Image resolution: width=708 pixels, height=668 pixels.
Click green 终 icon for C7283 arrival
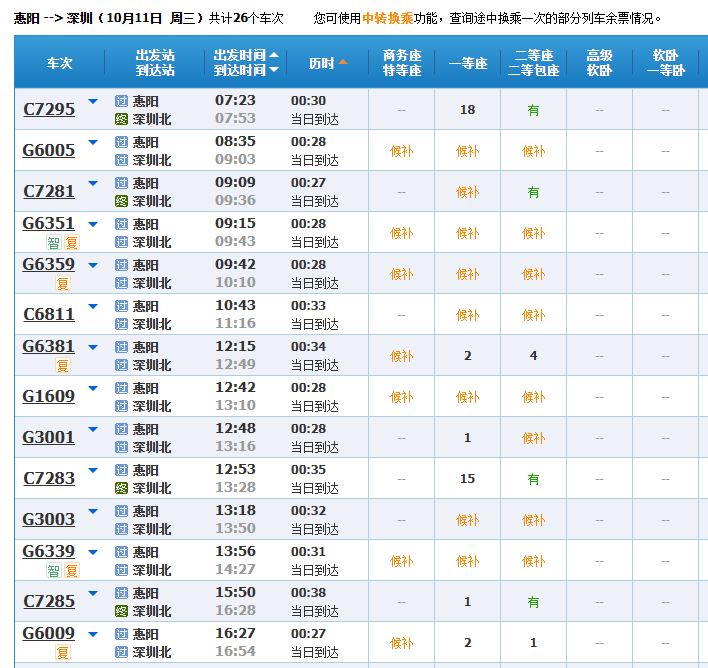click(x=121, y=488)
